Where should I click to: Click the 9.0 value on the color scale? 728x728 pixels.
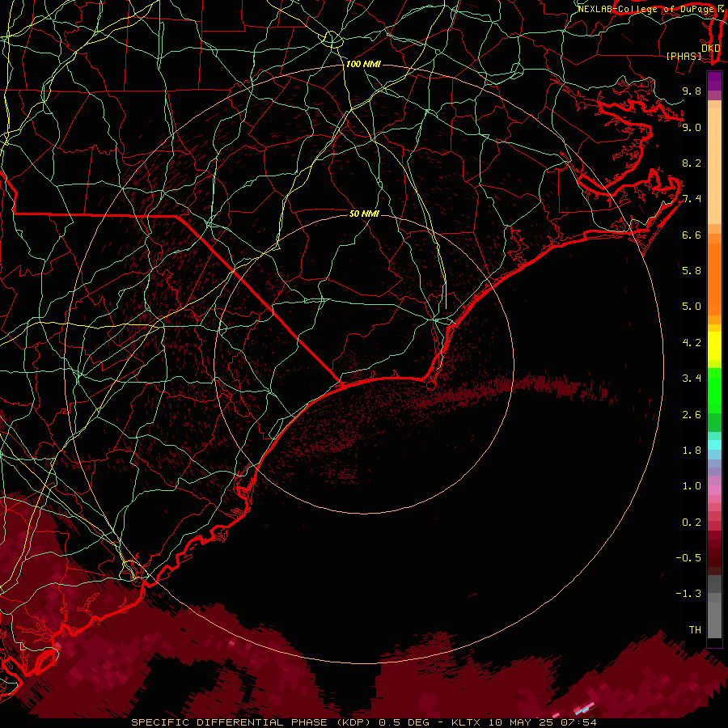click(x=692, y=127)
